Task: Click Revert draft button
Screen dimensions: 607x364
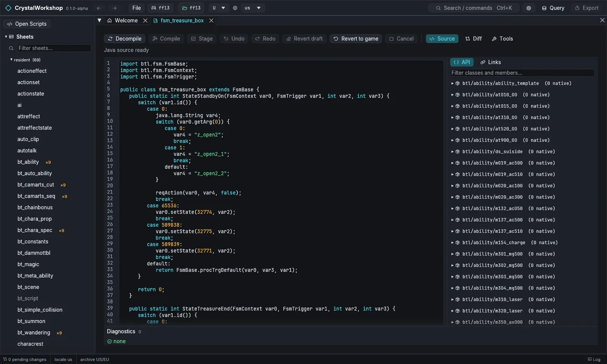Action: pyautogui.click(x=305, y=39)
